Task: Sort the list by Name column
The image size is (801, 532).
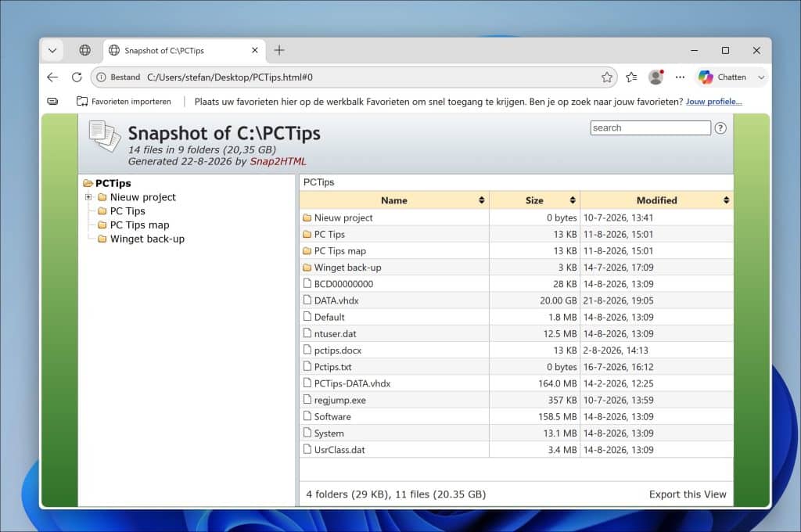Action: click(x=394, y=200)
